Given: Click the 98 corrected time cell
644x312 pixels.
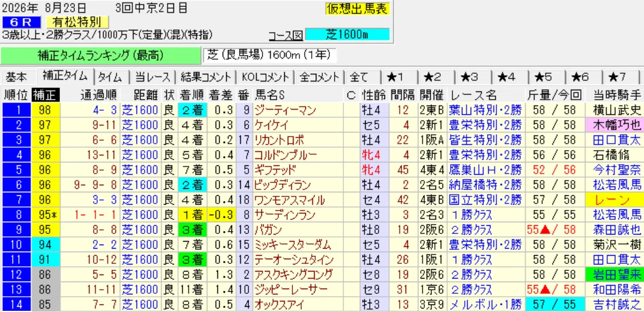Looking at the screenshot, I should pyautogui.click(x=46, y=110).
